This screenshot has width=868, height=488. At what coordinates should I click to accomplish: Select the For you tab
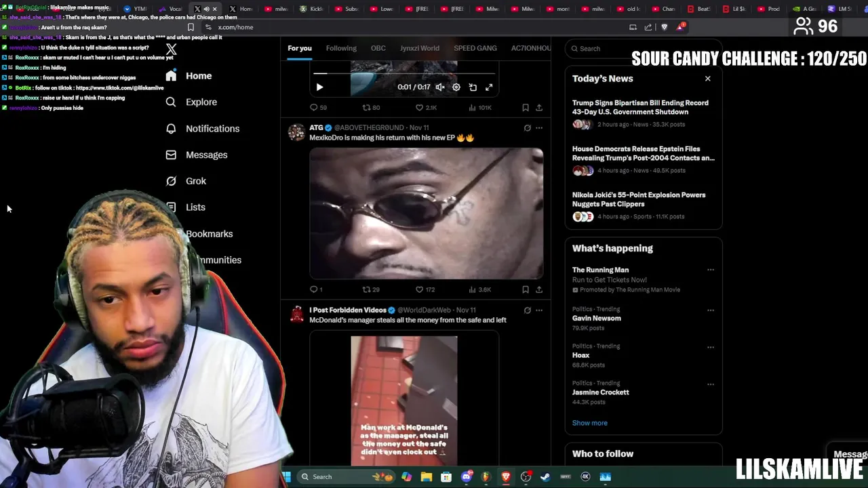point(300,48)
